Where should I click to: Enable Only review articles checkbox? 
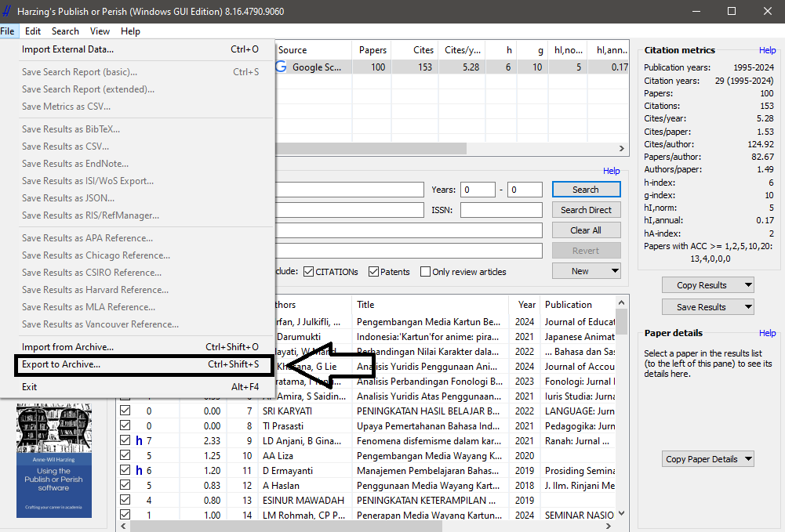(426, 272)
